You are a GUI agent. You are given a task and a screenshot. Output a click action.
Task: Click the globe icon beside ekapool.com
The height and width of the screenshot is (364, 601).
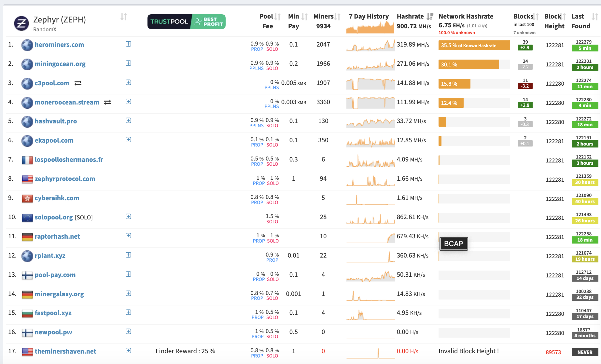(x=27, y=141)
